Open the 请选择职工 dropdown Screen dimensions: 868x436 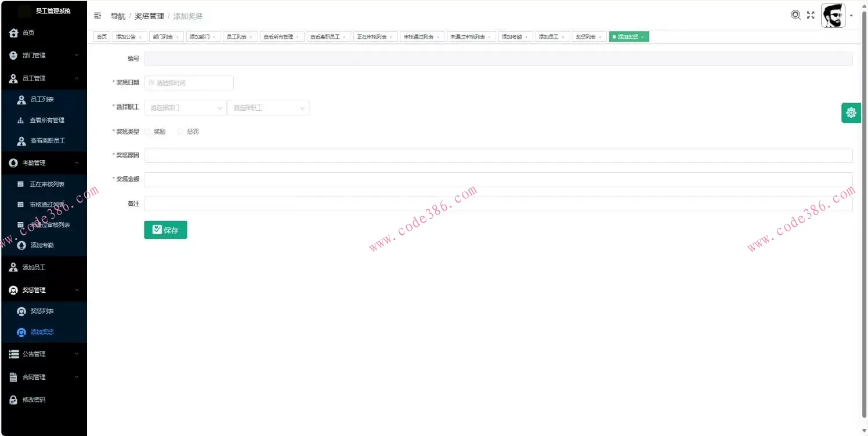(x=268, y=108)
